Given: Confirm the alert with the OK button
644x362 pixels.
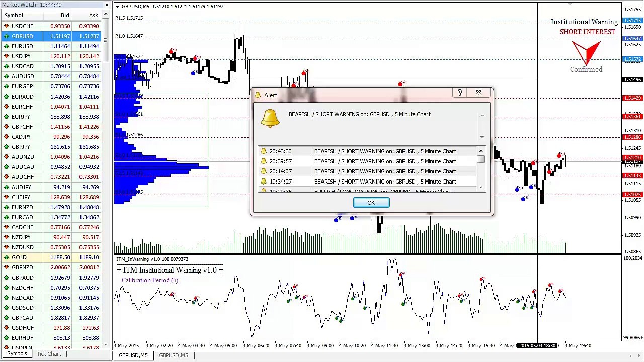Looking at the screenshot, I should (371, 203).
